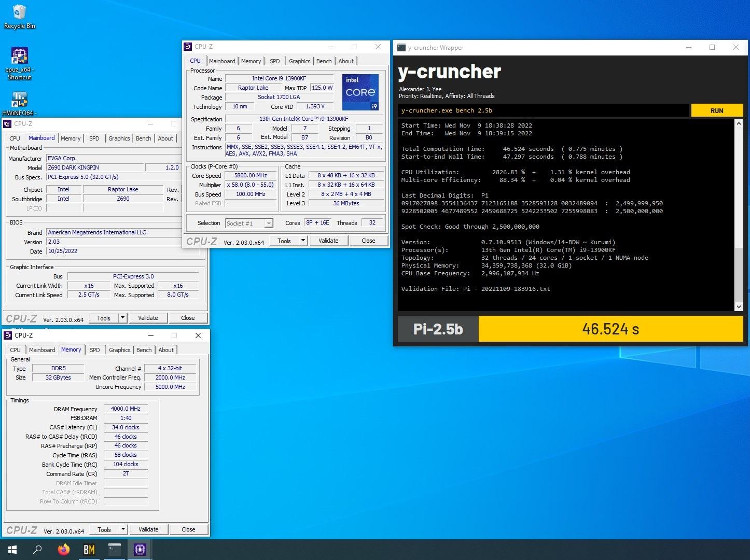Click the 46.524 s result bar

[x=610, y=329]
